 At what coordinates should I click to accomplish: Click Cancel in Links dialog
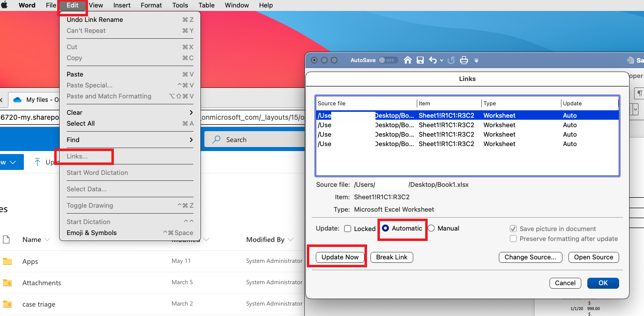(x=565, y=283)
